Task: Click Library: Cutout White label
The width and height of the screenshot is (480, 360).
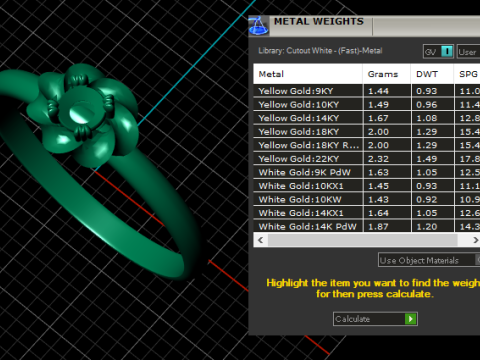Action: [320, 51]
